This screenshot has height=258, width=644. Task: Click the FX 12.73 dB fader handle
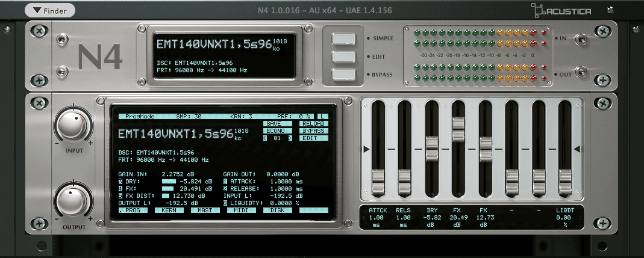pyautogui.click(x=486, y=149)
